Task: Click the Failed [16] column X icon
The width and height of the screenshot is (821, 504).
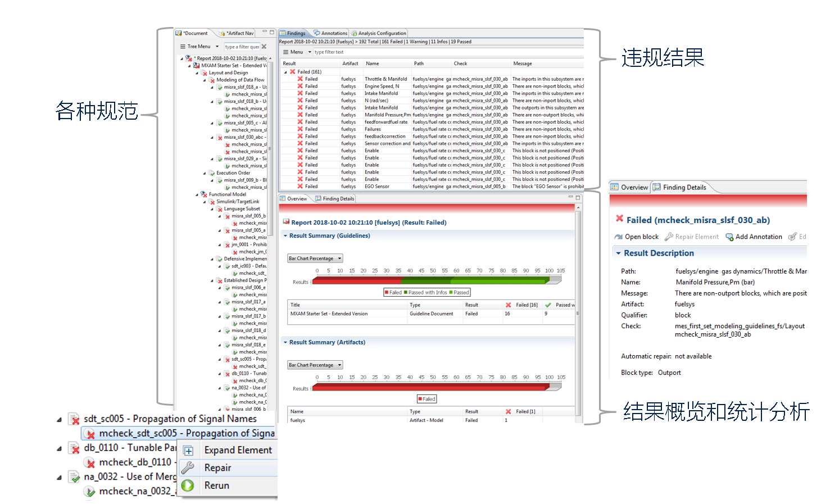Action: pyautogui.click(x=509, y=305)
